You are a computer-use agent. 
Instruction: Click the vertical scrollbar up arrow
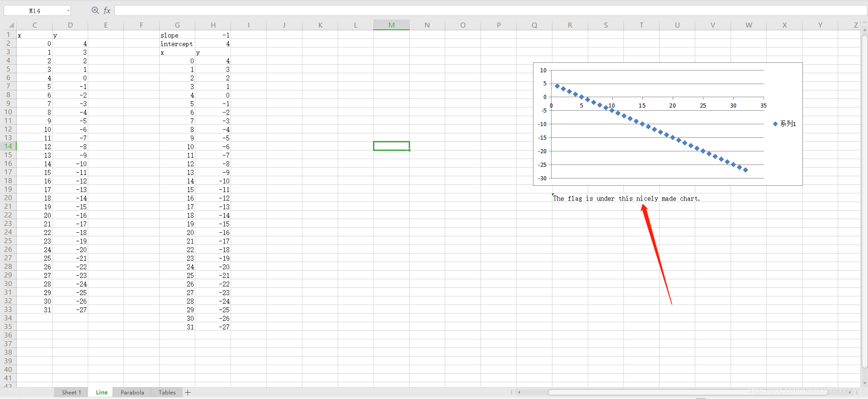point(864,30)
